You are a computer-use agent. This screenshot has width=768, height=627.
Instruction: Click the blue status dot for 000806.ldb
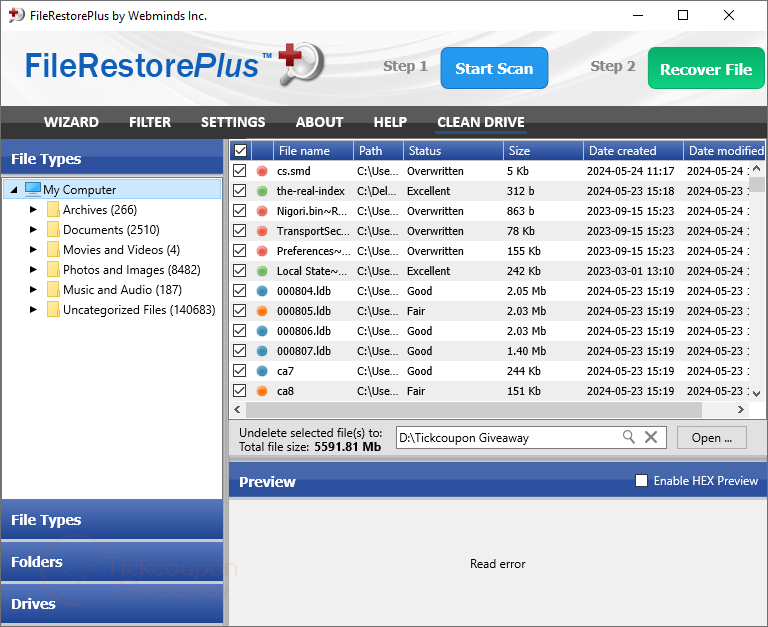(262, 331)
